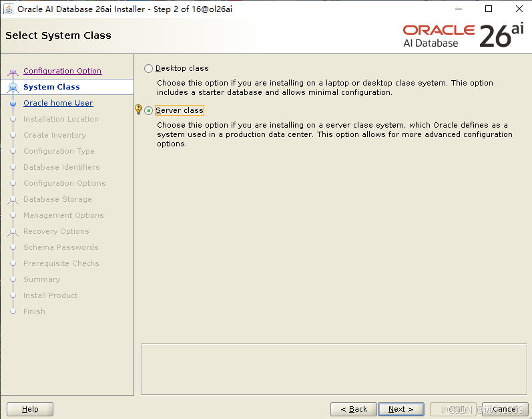Click the Help button
The height and width of the screenshot is (419, 532).
pos(30,409)
